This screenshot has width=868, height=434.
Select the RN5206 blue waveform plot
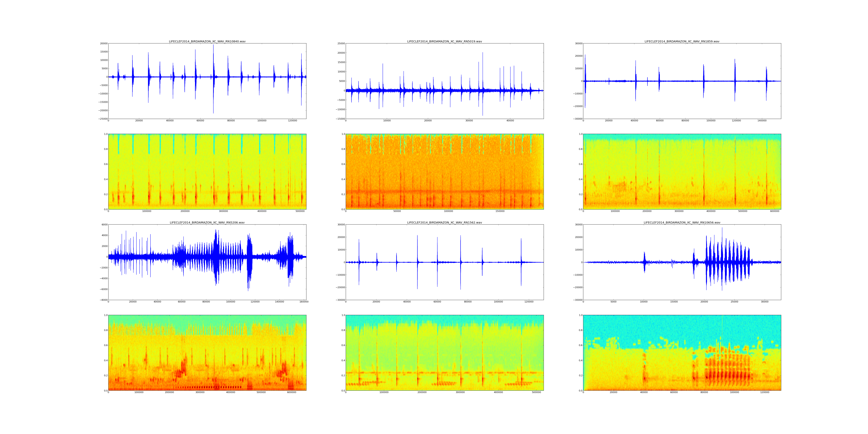[x=207, y=262]
